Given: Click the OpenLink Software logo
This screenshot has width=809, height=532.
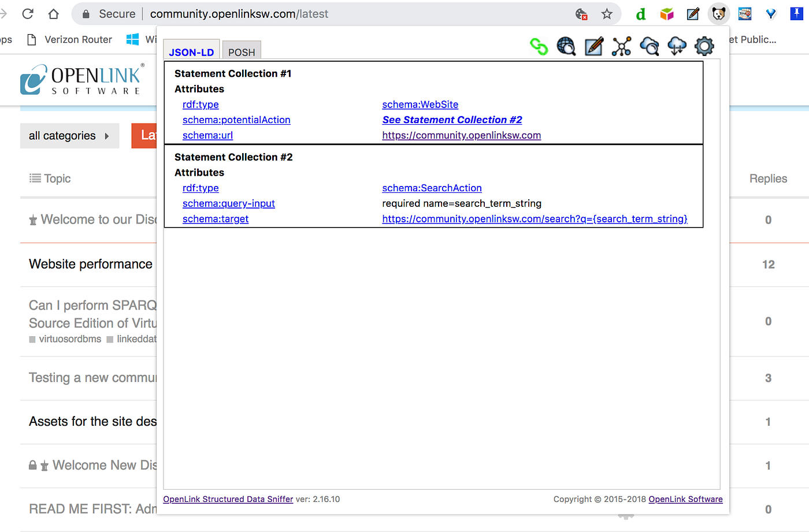Looking at the screenshot, I should click(82, 79).
